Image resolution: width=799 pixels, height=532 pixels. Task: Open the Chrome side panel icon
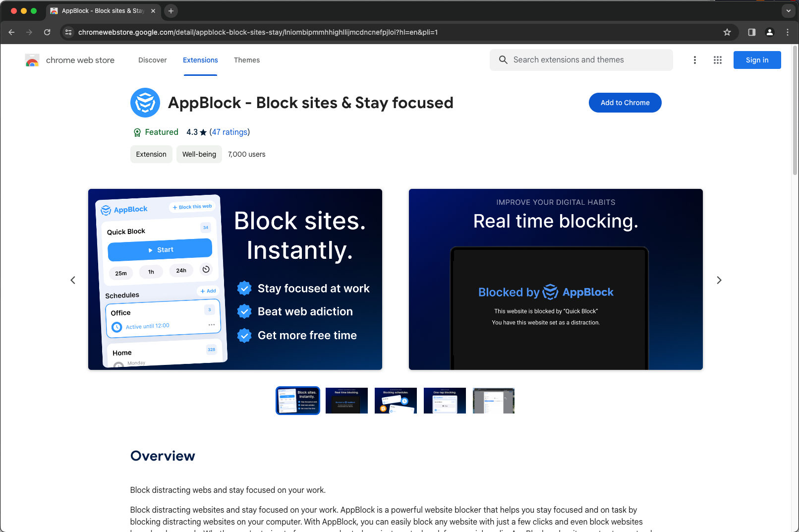[x=751, y=32]
